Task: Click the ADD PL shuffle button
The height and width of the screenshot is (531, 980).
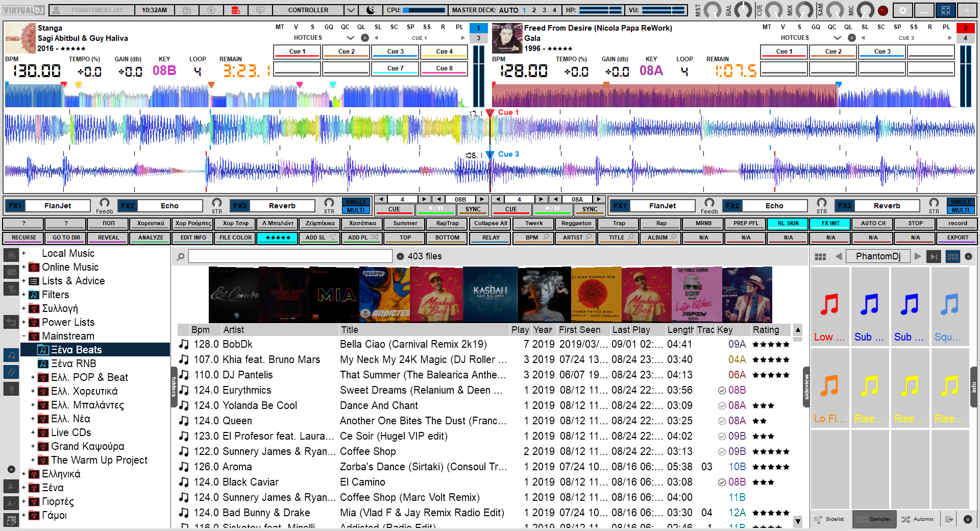Action: (362, 237)
